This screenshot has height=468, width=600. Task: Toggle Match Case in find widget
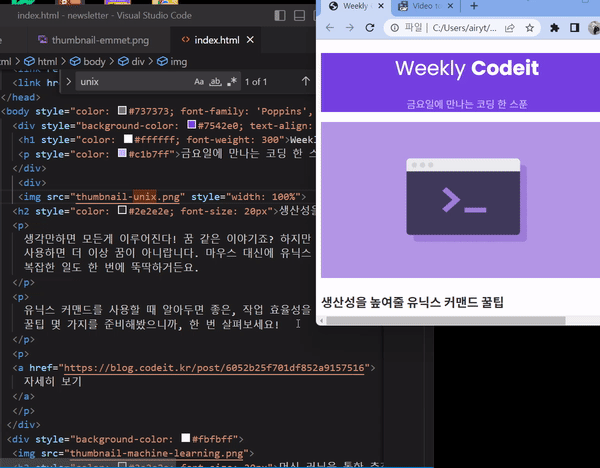pos(199,82)
